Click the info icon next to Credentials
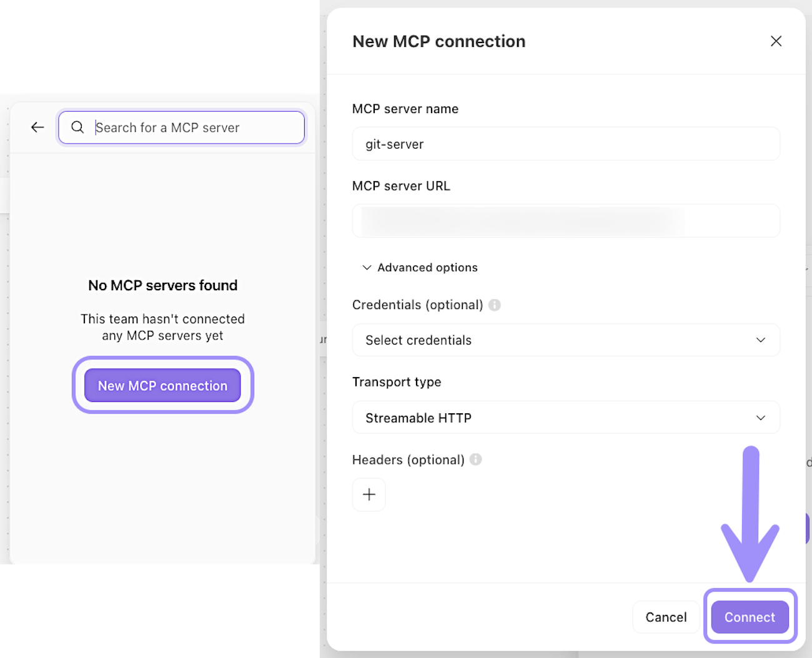Viewport: 812px width, 658px height. pos(495,305)
